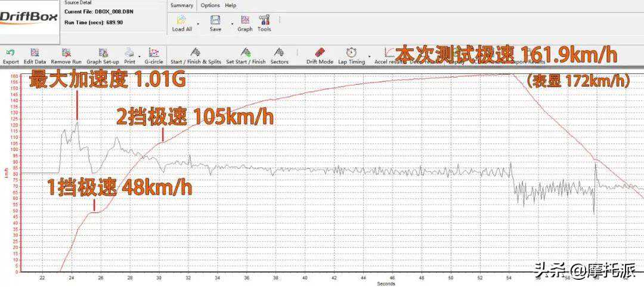Open the Options menu
644x287 pixels.
tap(210, 5)
